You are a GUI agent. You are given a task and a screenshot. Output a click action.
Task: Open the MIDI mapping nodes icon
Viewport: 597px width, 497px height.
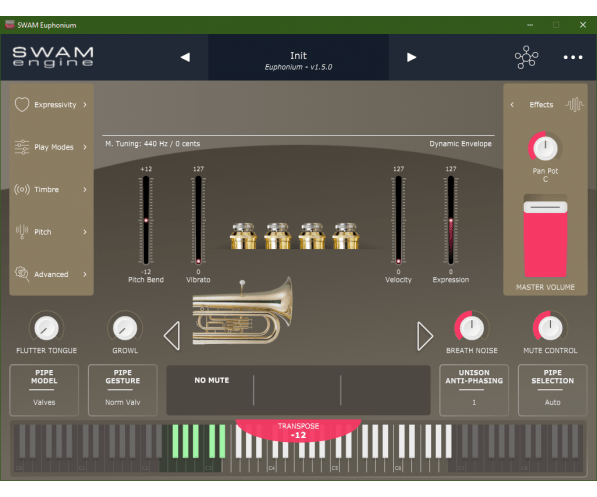click(x=527, y=57)
